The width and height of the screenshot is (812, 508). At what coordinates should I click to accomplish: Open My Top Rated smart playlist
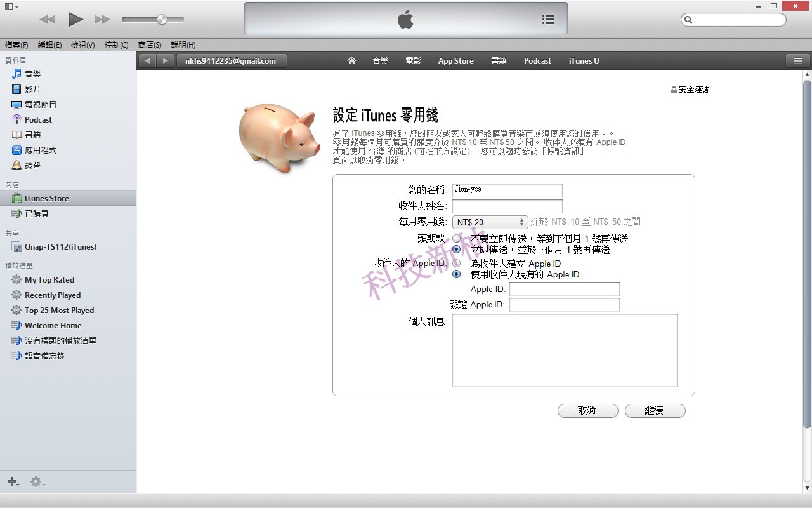click(68, 279)
